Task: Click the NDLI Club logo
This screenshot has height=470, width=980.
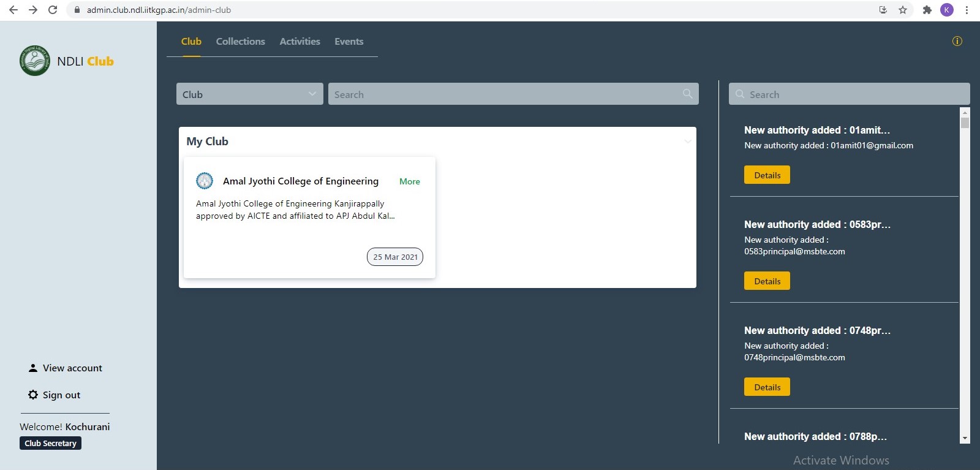Action: tap(35, 61)
